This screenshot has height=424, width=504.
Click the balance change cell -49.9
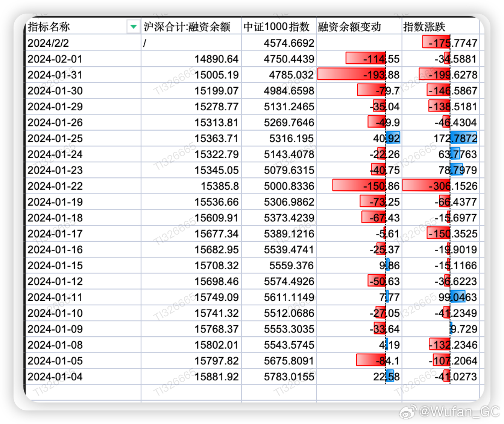click(359, 122)
